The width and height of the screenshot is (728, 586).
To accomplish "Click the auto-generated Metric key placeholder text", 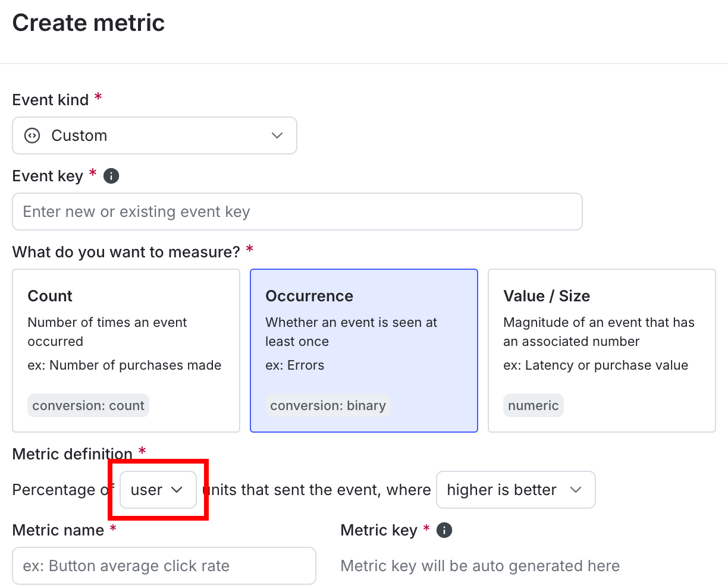I will 480,566.
